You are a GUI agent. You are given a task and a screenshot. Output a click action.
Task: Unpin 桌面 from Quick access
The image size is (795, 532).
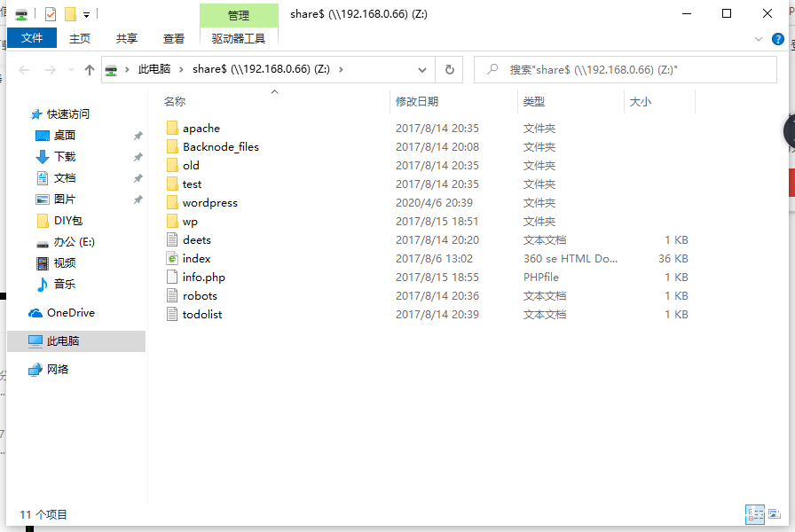tap(138, 135)
